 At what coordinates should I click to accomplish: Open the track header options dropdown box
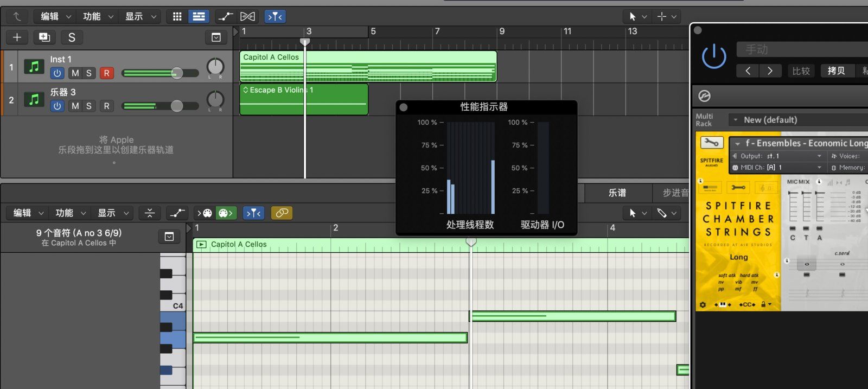click(216, 37)
